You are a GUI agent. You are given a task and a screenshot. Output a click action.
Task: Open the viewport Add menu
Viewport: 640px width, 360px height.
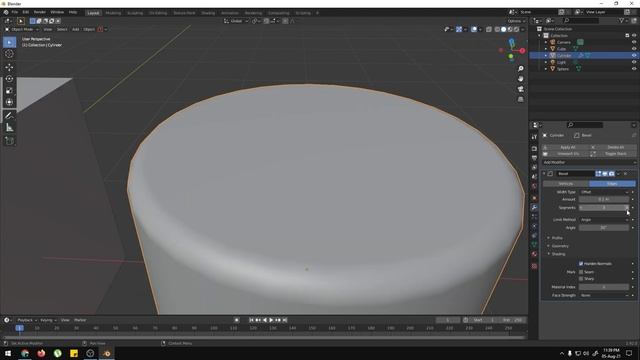tap(76, 29)
